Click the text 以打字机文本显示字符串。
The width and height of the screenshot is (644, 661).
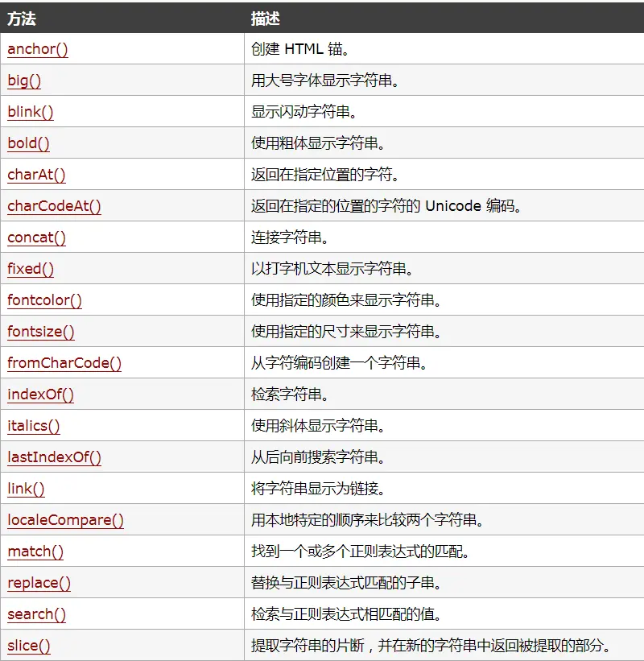pyautogui.click(x=332, y=269)
